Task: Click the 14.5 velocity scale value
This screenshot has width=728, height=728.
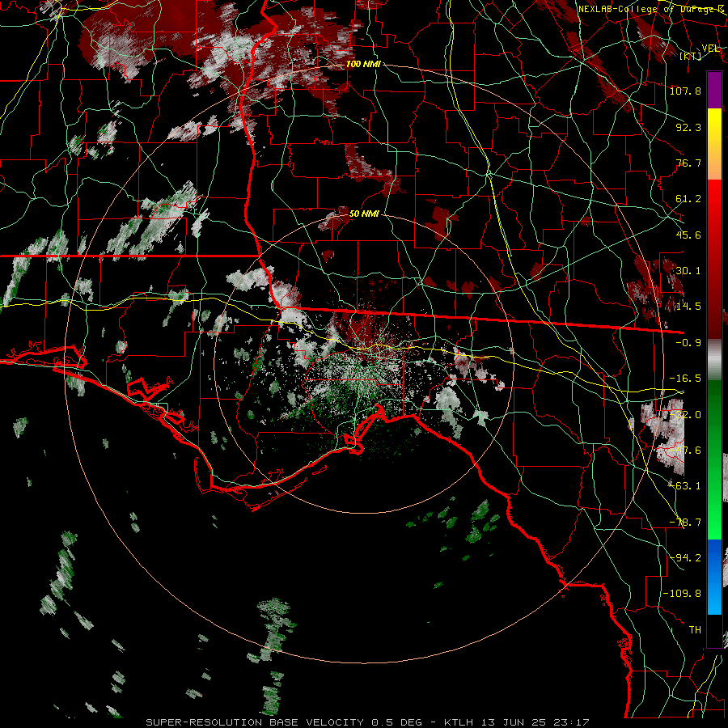Action: [x=688, y=307]
